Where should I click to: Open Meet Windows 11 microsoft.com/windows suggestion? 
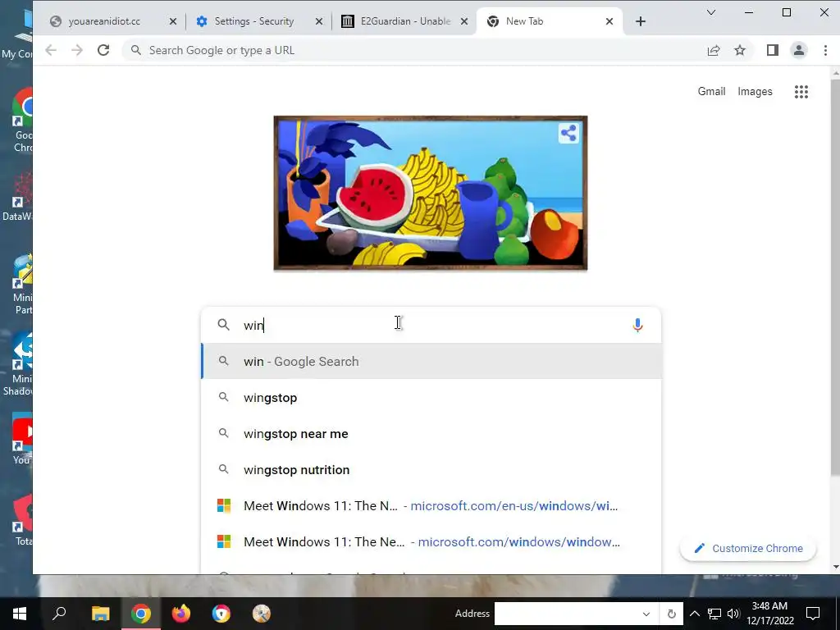tap(431, 541)
